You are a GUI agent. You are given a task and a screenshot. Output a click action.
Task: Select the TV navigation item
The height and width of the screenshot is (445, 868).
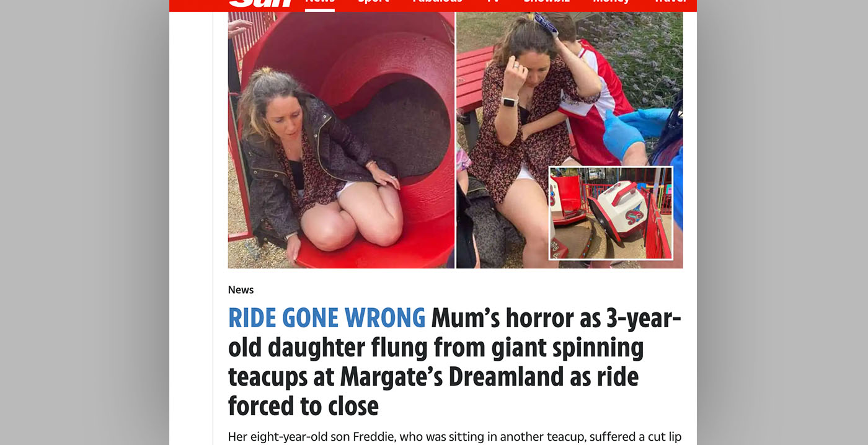[493, 2]
